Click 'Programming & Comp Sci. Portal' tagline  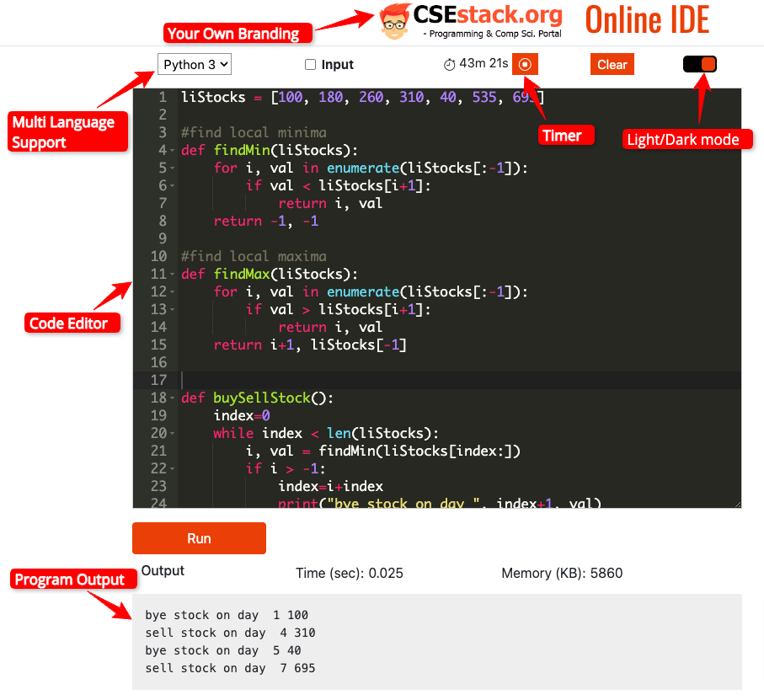coord(492,34)
